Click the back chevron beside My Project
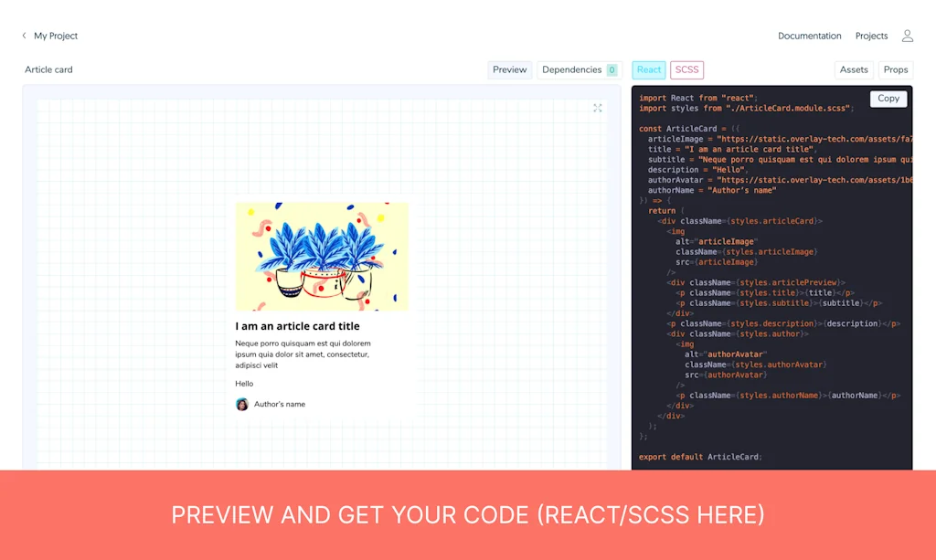Viewport: 936px width, 560px height. coord(24,37)
